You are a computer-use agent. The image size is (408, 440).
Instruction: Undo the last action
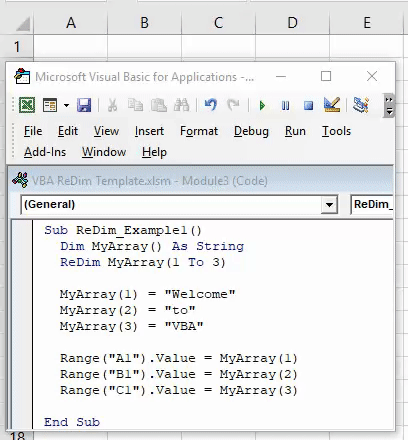211,105
